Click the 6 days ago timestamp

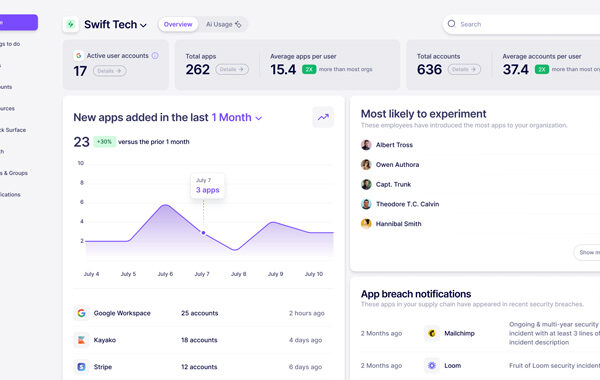click(x=305, y=367)
